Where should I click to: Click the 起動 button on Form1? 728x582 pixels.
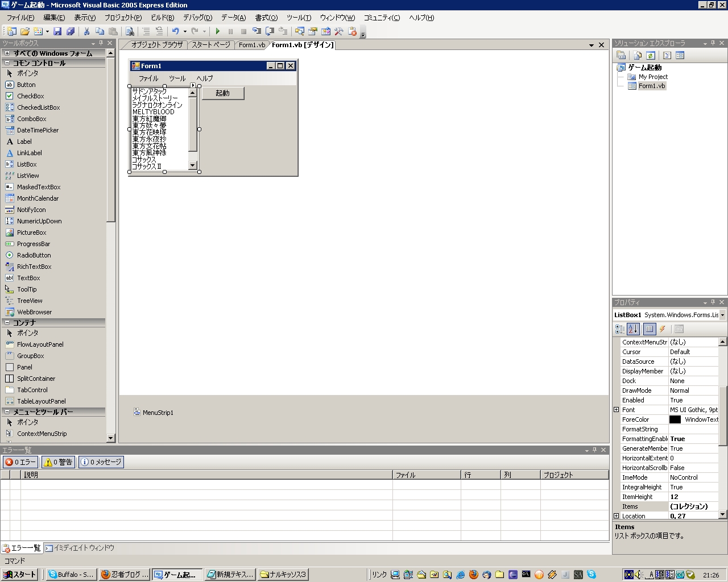[x=223, y=93]
